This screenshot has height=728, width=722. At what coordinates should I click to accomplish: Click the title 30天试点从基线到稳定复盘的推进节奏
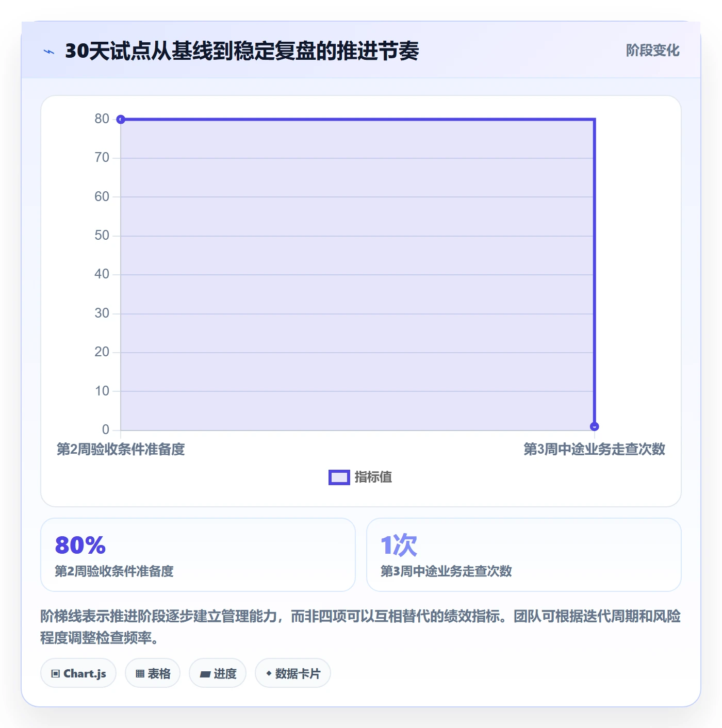pos(242,51)
